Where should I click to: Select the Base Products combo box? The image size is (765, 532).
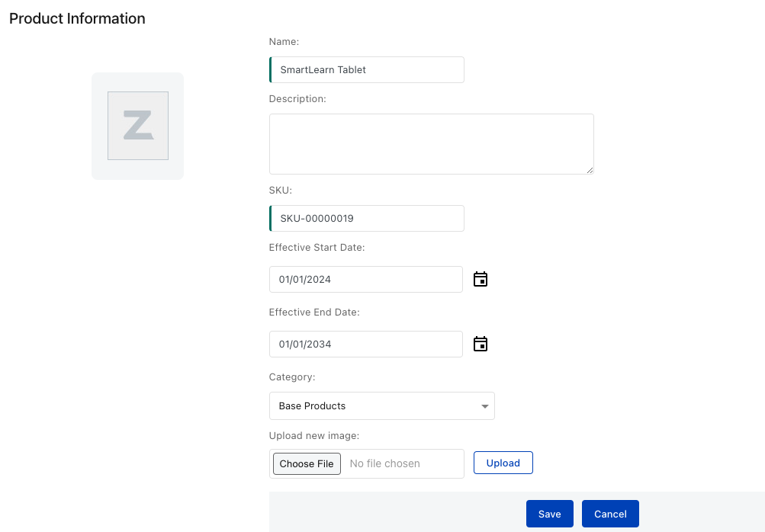[x=381, y=405]
